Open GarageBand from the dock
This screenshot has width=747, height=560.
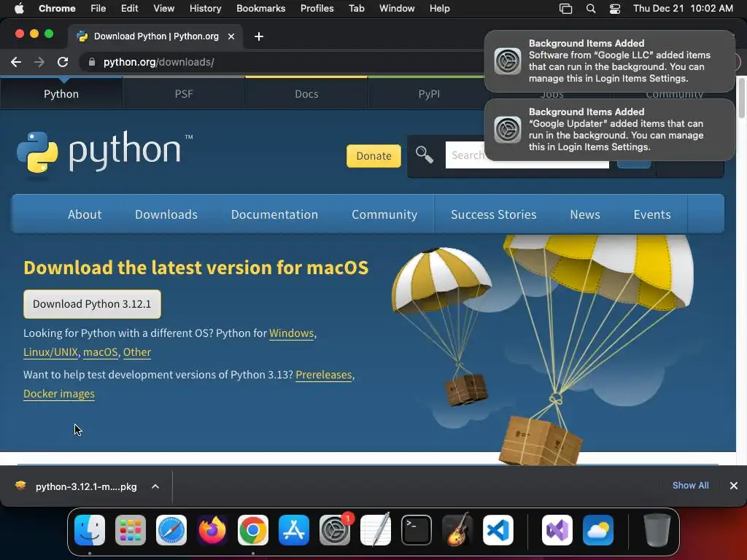[457, 530]
